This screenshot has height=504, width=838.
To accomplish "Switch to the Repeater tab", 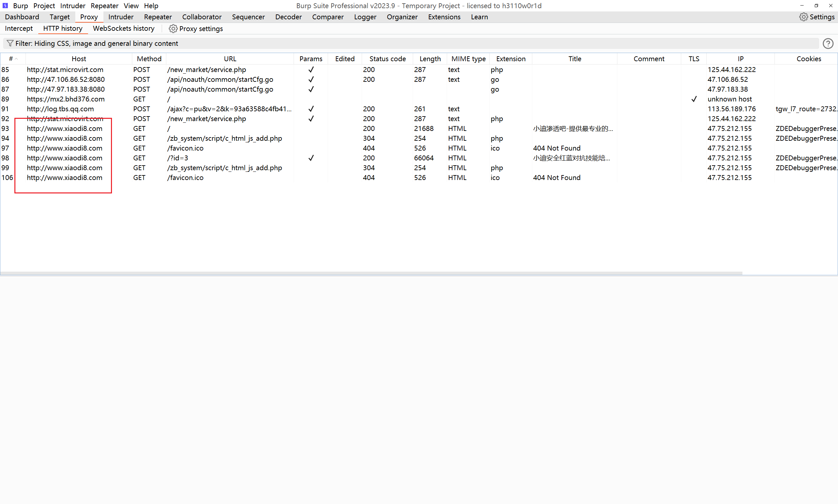I will (157, 17).
